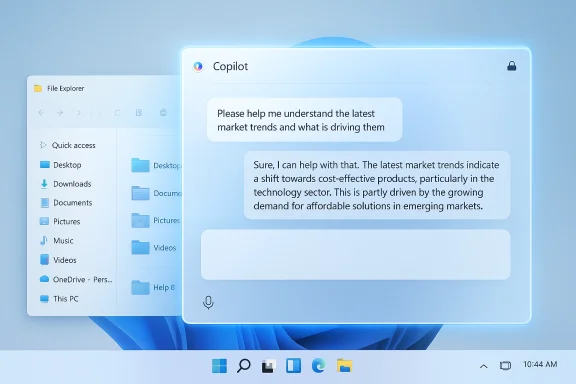
Task: Click the 10:44 AM taskbar clock
Action: point(540,364)
